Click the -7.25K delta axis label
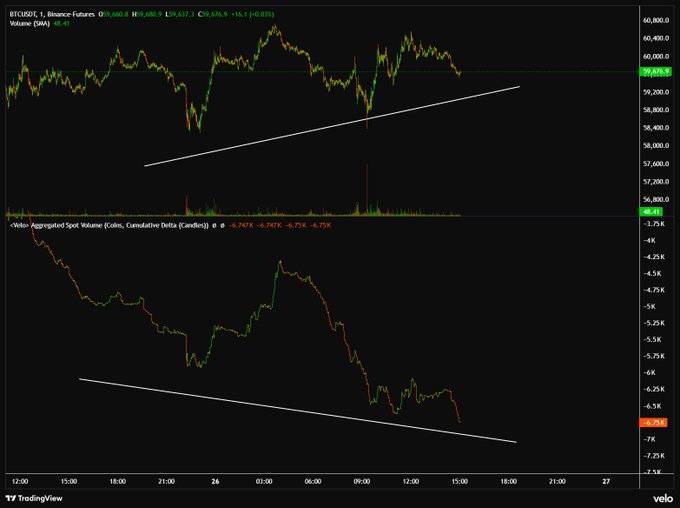Viewport: 680px width, 508px height. coord(654,456)
